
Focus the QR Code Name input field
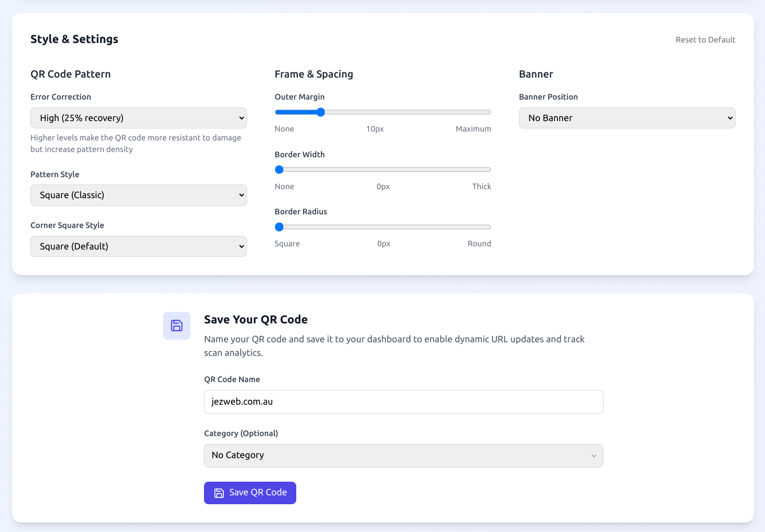click(403, 402)
